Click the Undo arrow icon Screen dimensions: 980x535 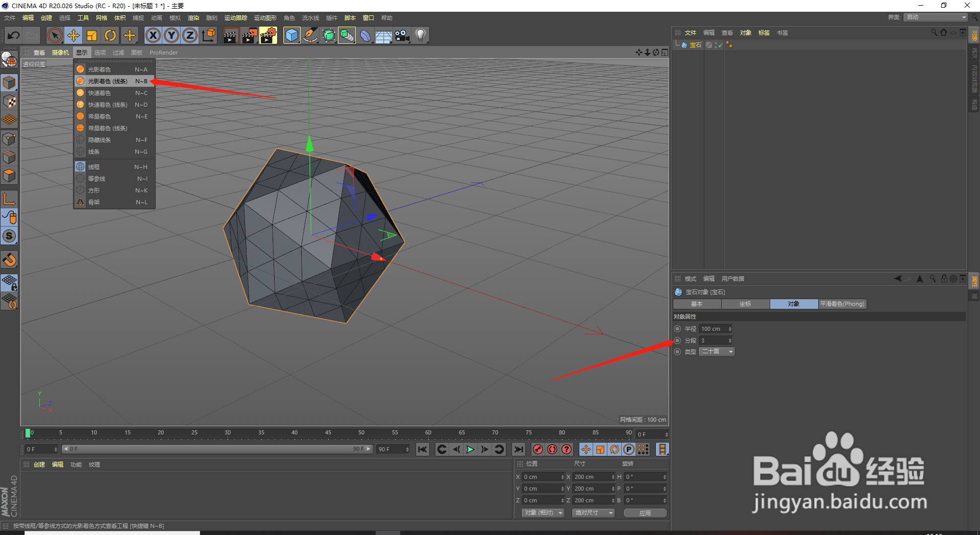14,35
